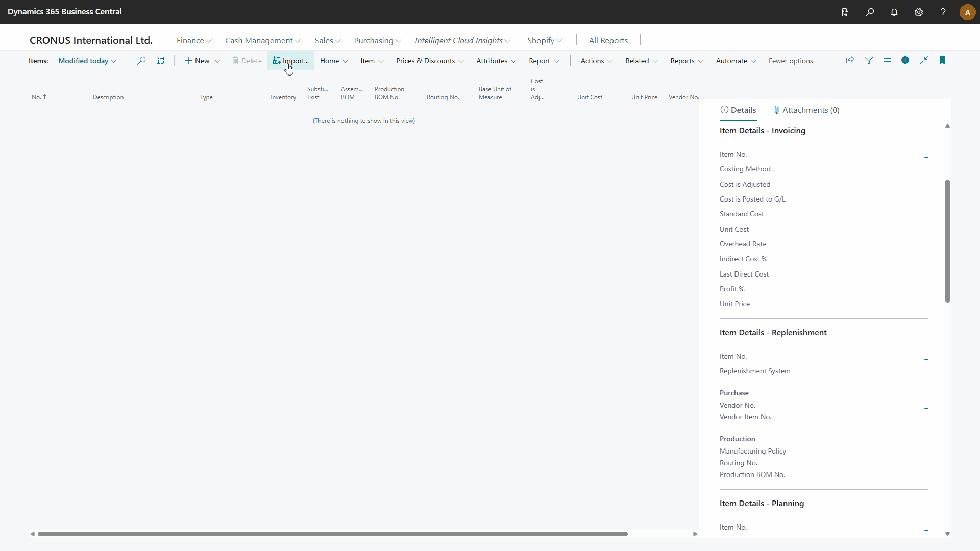Expand the Report menu

click(544, 61)
